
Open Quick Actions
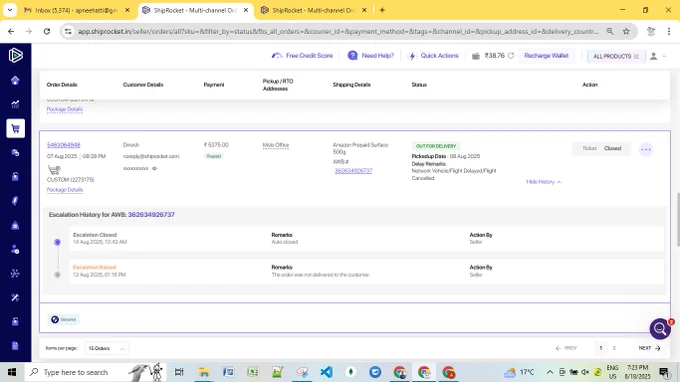(x=434, y=56)
